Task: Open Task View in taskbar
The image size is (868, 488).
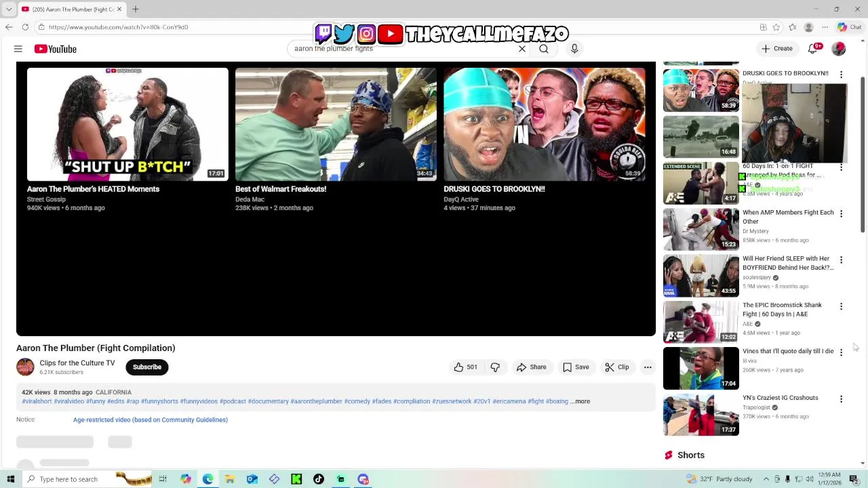Action: coord(163,479)
